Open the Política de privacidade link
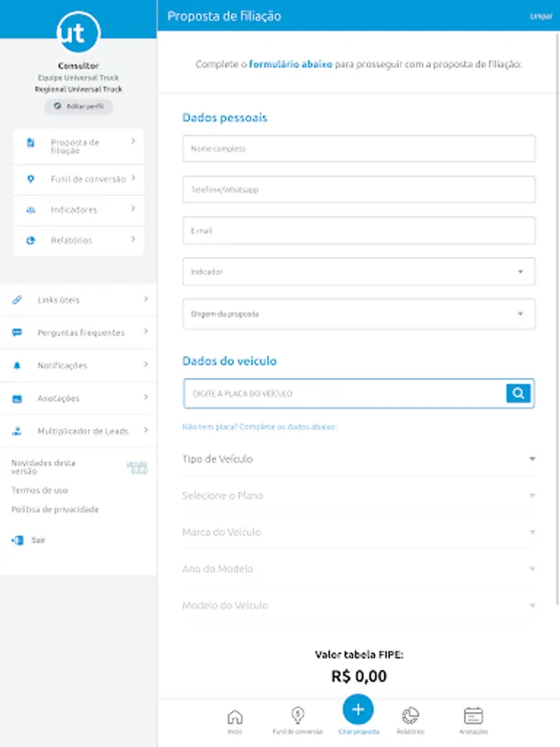Screen dimensions: 560x747 pos(55,509)
